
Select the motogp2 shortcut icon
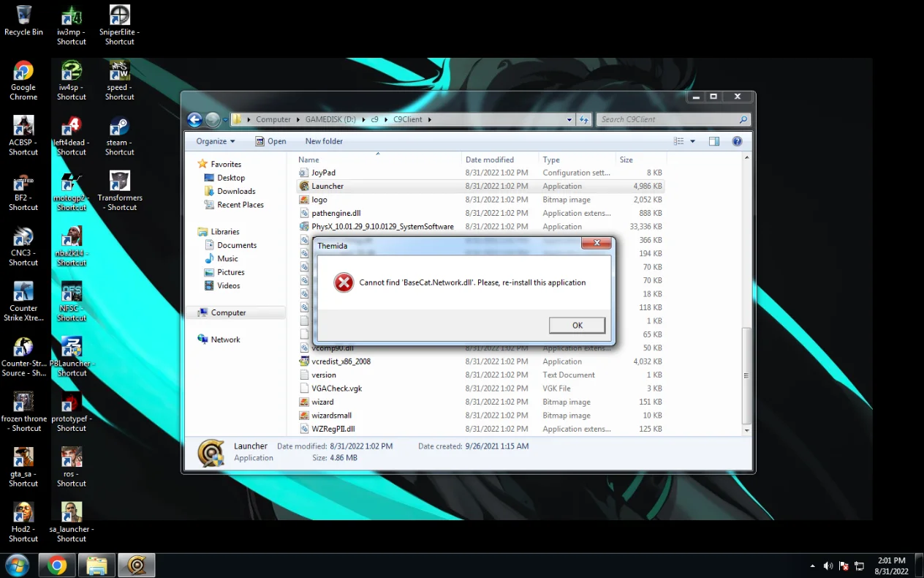tap(72, 192)
